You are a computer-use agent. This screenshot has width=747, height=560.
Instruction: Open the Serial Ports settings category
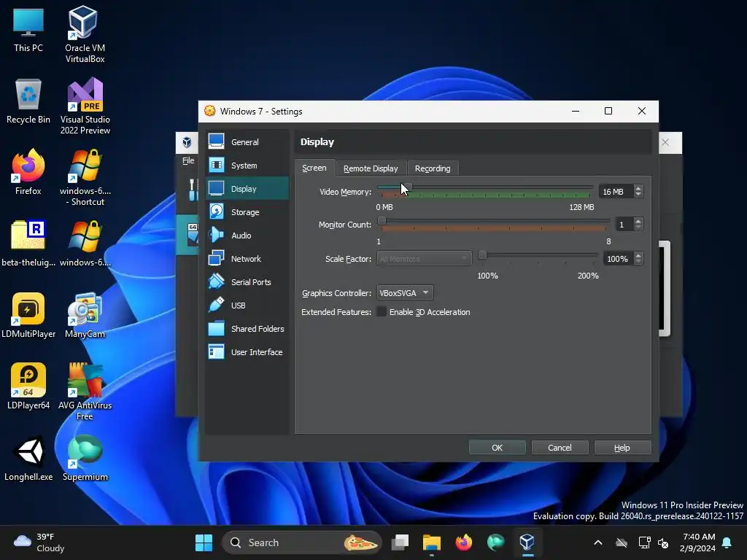point(247,282)
